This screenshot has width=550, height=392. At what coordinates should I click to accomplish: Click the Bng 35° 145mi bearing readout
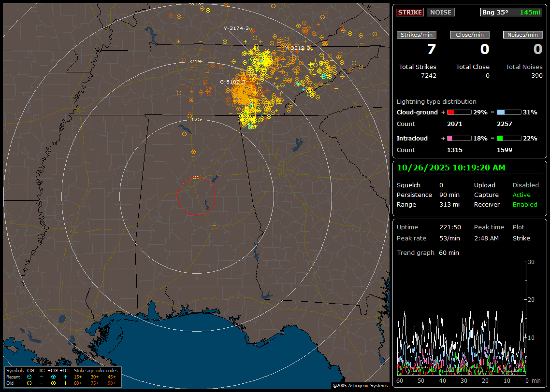pos(511,12)
